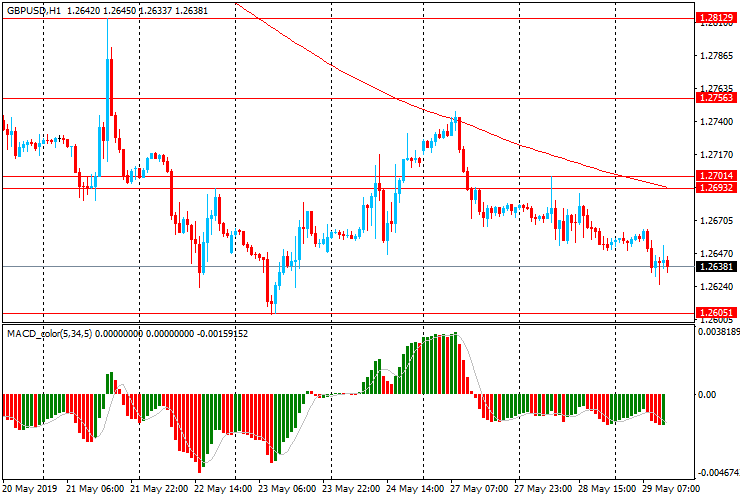Click the 1.26240 price scale value
740x500 pixels.
click(716, 287)
